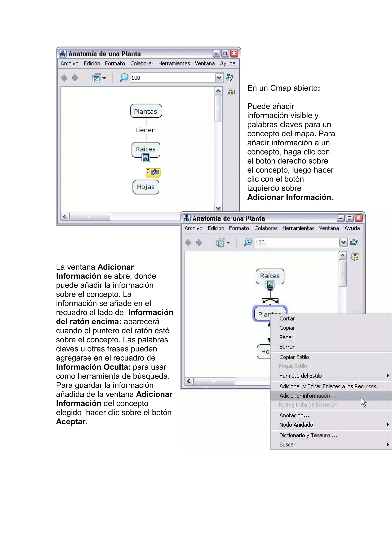Click the 'tienen' linking phrase
The image size is (392, 555).
146,130
